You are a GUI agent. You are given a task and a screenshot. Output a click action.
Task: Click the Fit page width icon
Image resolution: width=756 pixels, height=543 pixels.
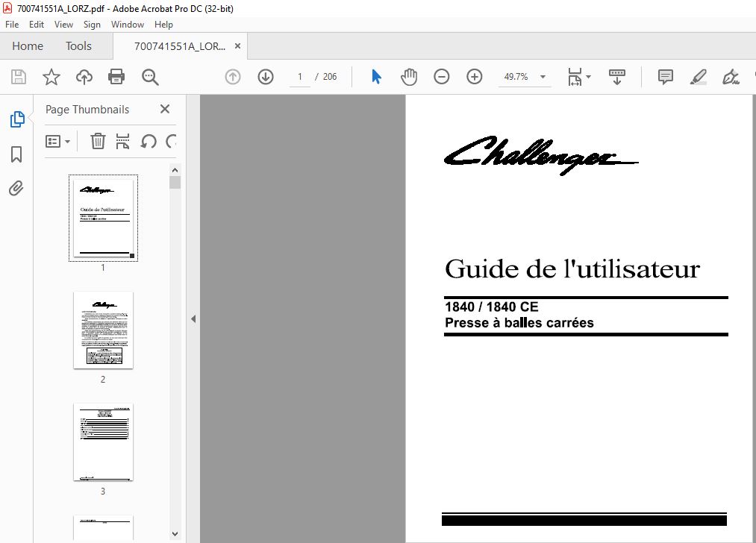575,77
